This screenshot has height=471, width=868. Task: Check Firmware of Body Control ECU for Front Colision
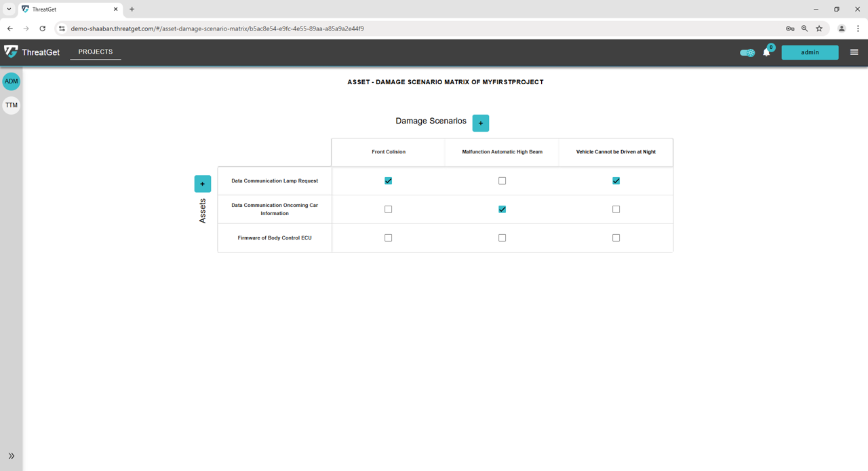point(388,238)
